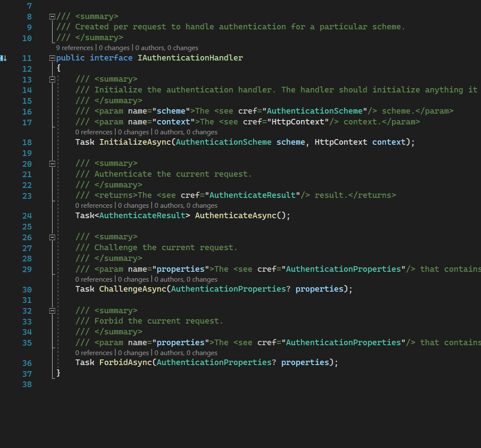The height and width of the screenshot is (448, 481).
Task: Click AuthenticationProperties type on line 30
Action: (x=228, y=289)
